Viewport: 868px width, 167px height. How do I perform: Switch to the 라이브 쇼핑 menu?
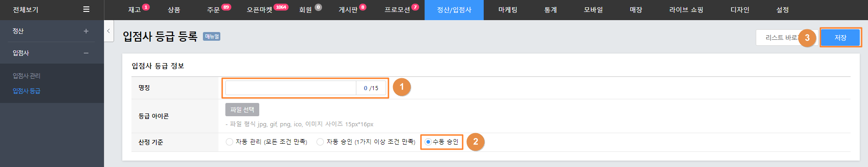[x=686, y=10]
